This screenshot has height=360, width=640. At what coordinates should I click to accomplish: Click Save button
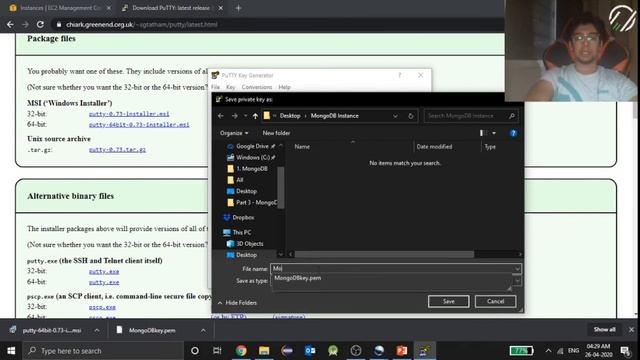pyautogui.click(x=449, y=301)
